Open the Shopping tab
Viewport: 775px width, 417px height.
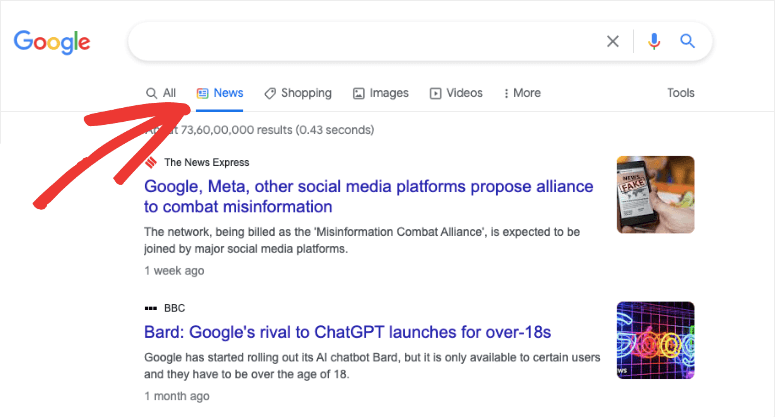(298, 93)
